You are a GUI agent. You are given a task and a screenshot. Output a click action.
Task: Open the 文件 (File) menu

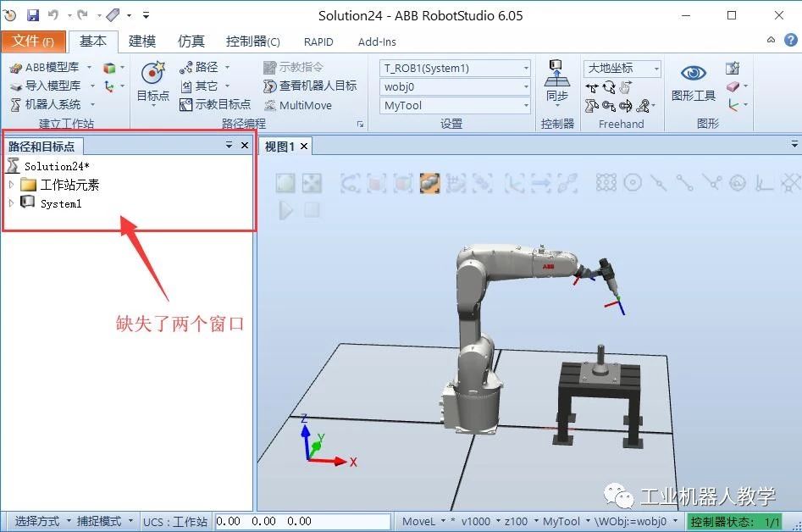click(33, 41)
